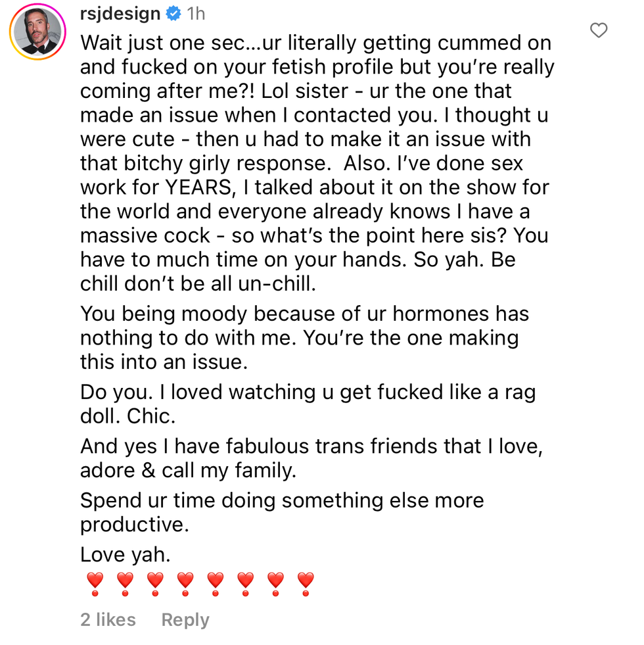View the "2 likes" list
The height and width of the screenshot is (645, 644).
coord(108,619)
